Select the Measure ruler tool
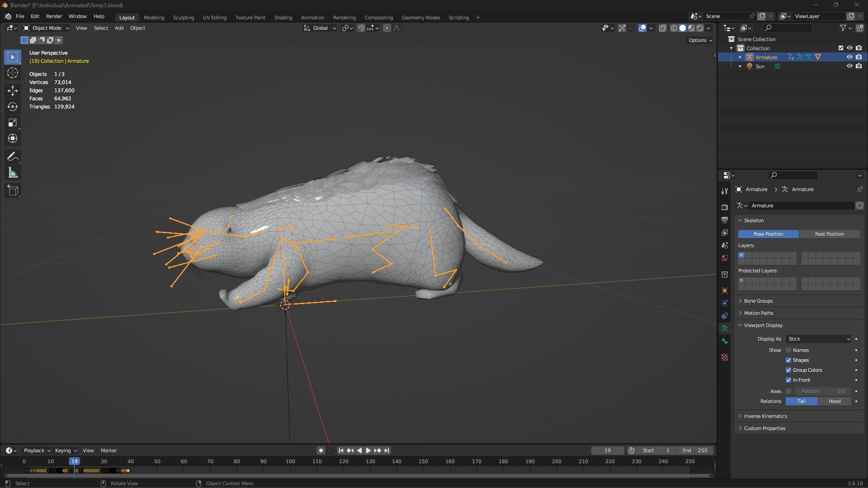Viewport: 868px width, 488px height. click(13, 173)
